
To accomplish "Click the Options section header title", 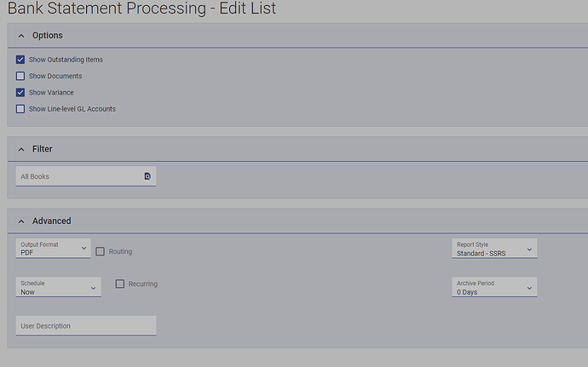I will tap(47, 36).
